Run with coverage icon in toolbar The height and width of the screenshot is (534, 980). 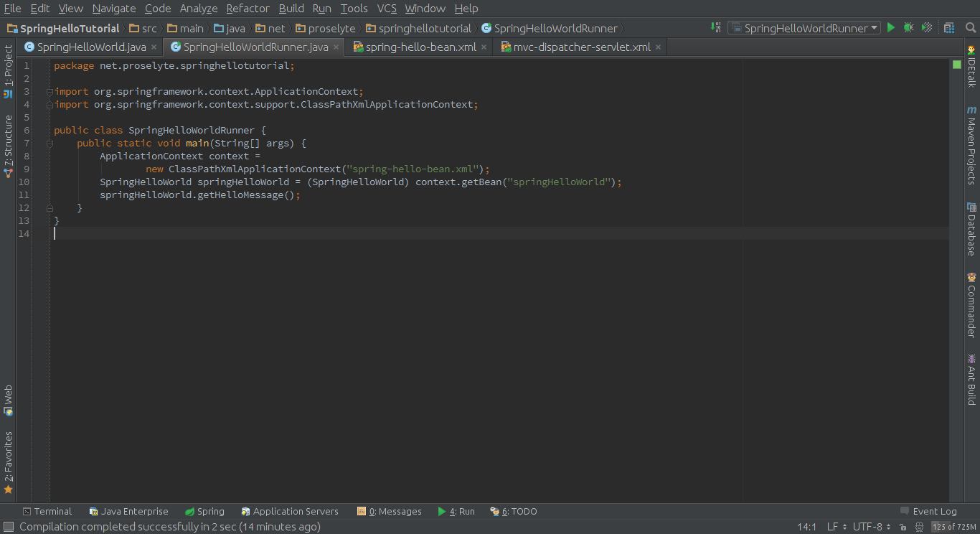tap(927, 28)
